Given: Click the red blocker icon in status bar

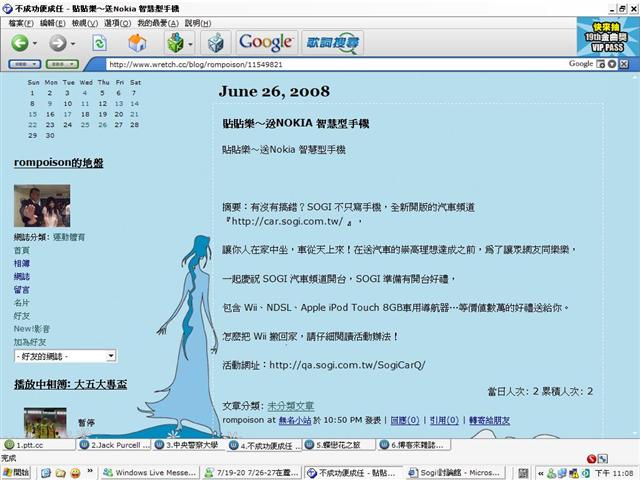Looking at the screenshot, I should click(591, 459).
